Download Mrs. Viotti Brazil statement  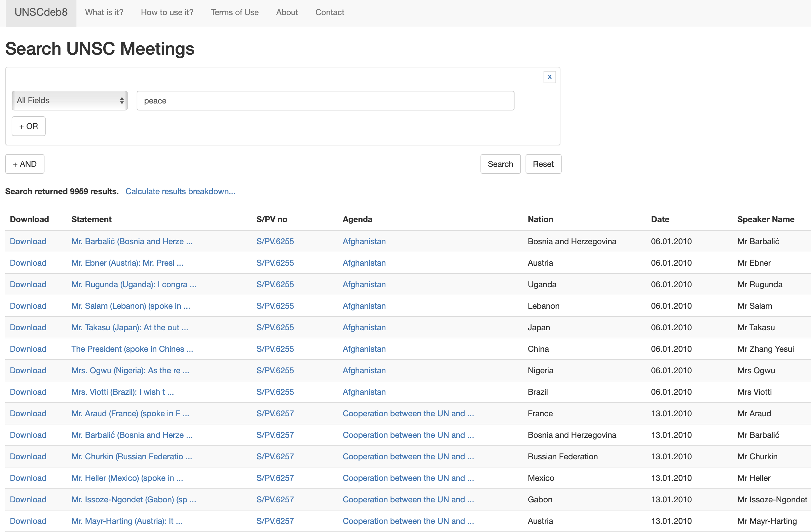click(x=28, y=392)
